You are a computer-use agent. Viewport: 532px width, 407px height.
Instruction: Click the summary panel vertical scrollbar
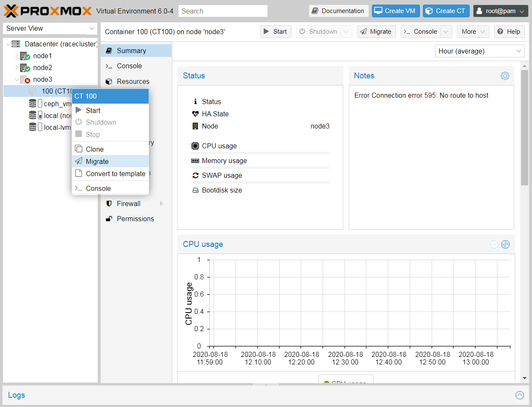(524, 128)
